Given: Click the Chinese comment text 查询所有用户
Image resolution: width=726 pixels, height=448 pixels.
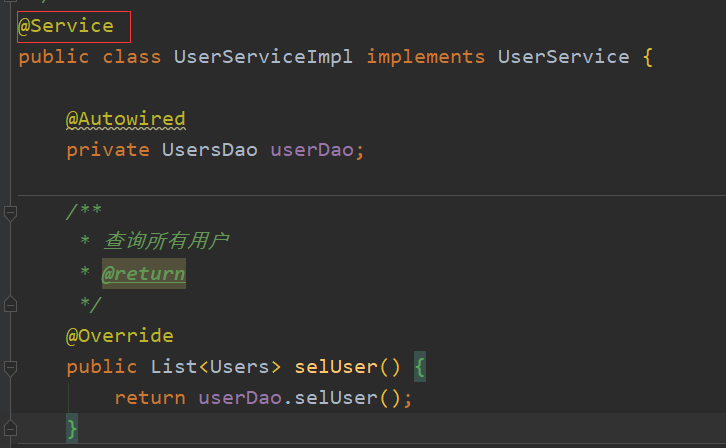Looking at the screenshot, I should 167,242.
